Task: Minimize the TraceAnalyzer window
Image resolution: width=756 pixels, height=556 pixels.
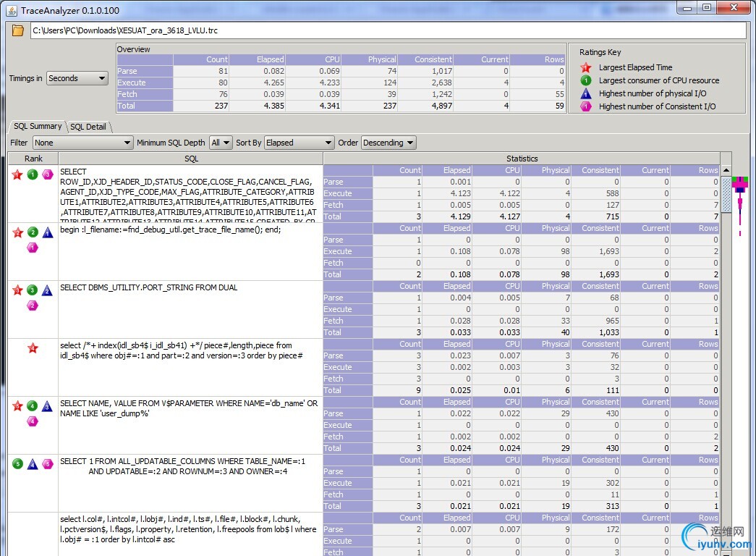Action: coord(687,8)
